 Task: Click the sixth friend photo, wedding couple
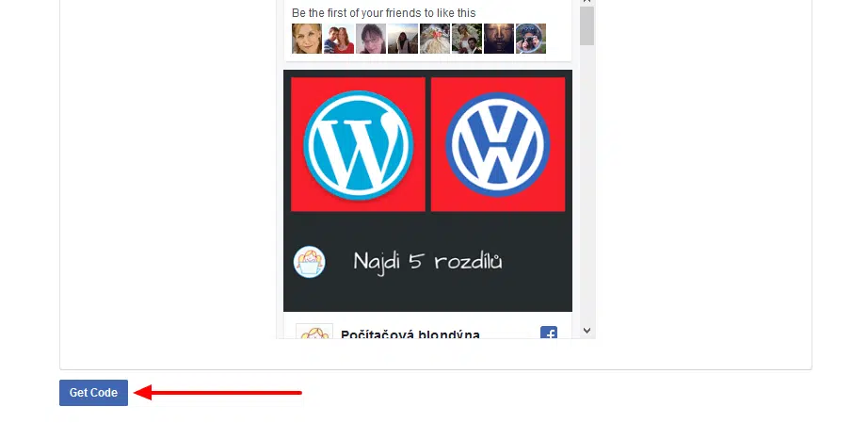point(467,39)
